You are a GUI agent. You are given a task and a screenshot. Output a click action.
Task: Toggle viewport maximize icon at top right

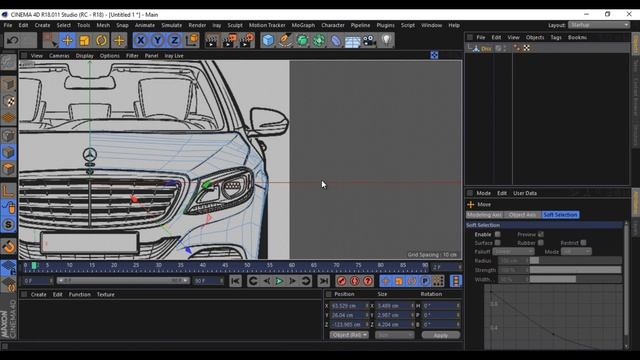[x=434, y=55]
